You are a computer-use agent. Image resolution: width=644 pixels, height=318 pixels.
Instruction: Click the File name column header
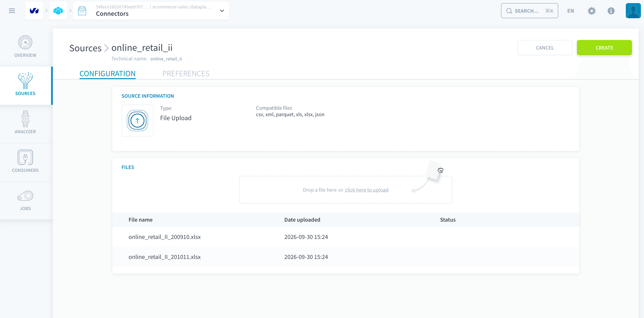pos(141,220)
